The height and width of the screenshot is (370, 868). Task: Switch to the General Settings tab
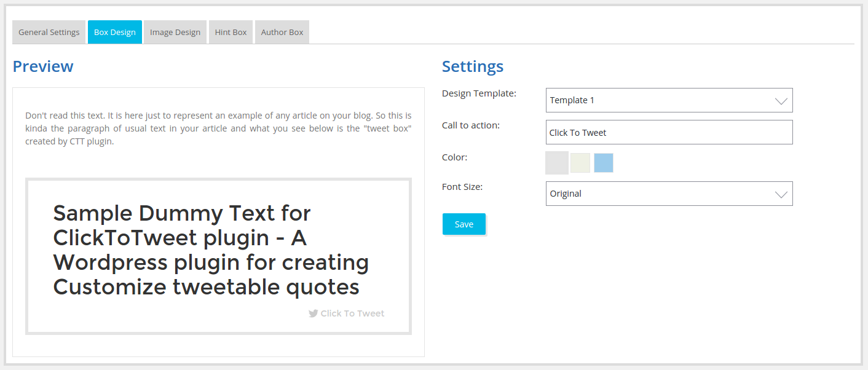click(x=49, y=31)
